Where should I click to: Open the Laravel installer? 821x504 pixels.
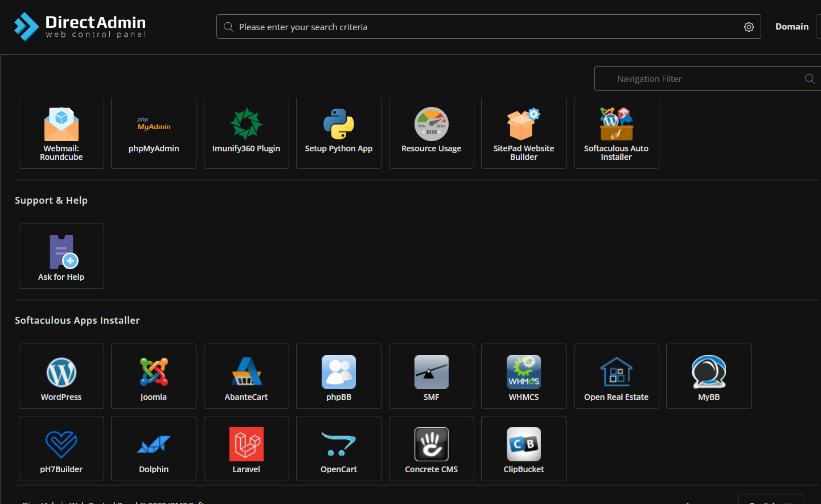click(x=246, y=448)
